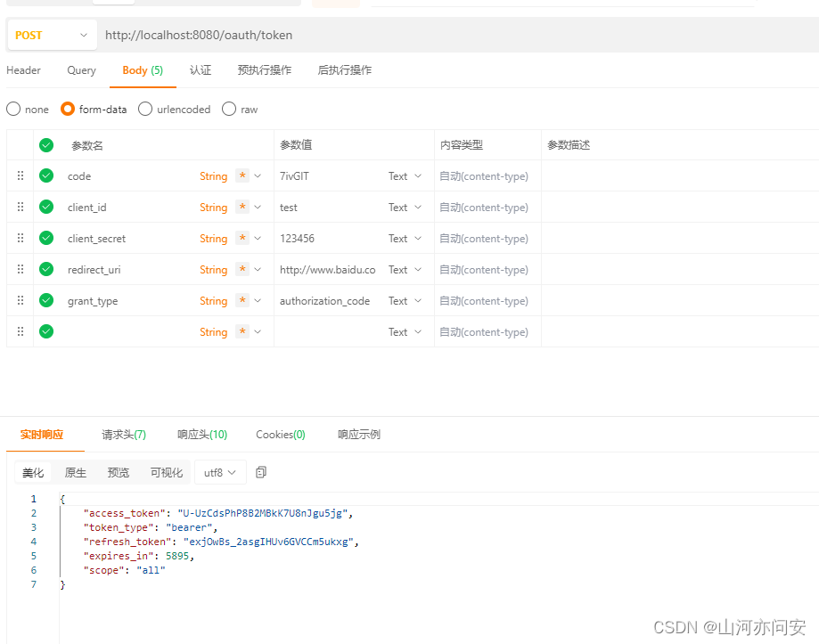Grab the drag handle of grant_type row
The image size is (819, 644).
(x=20, y=300)
